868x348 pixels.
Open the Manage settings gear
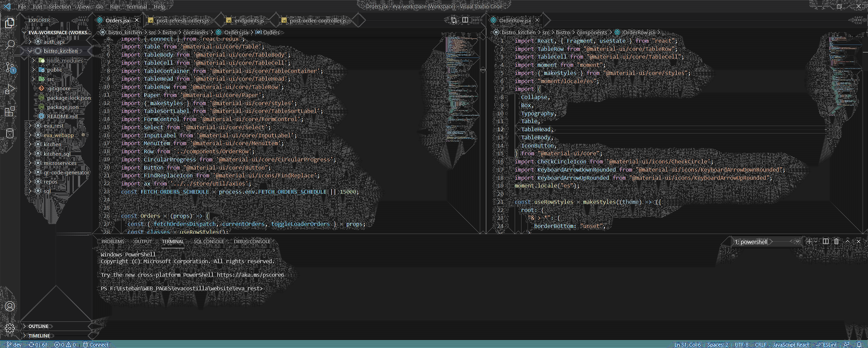pyautogui.click(x=10, y=328)
